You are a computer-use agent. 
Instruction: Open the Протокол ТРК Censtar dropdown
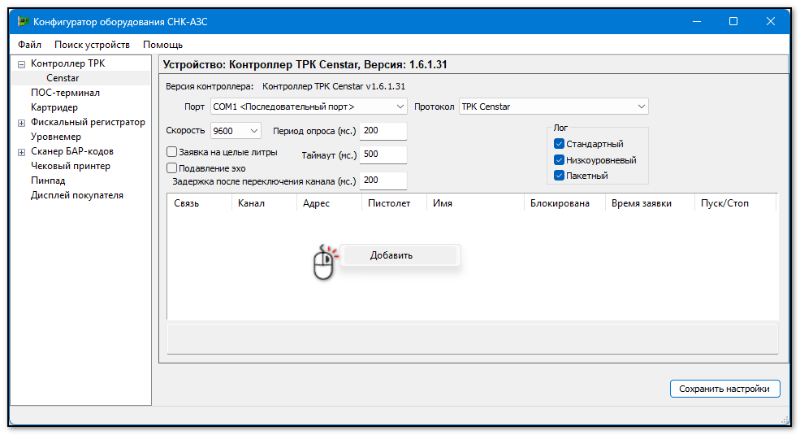[553, 106]
